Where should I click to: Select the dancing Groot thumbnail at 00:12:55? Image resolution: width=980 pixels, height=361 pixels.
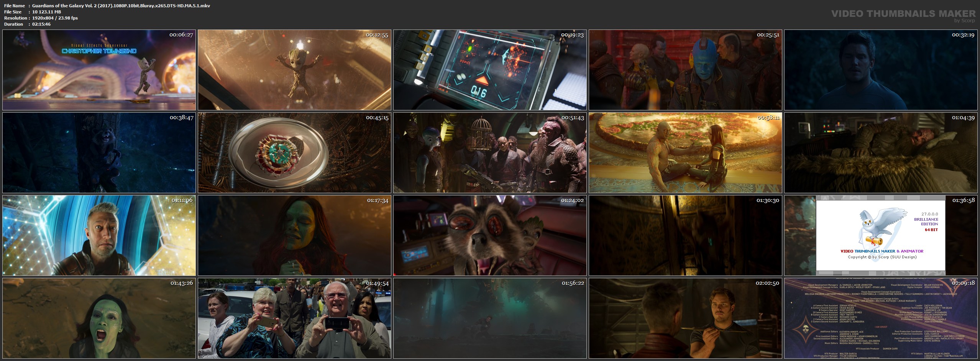pos(294,70)
